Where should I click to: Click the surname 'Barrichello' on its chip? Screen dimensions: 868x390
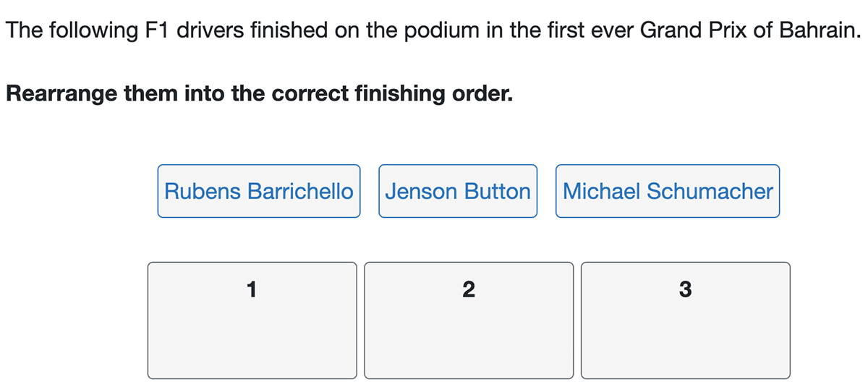[x=299, y=191]
